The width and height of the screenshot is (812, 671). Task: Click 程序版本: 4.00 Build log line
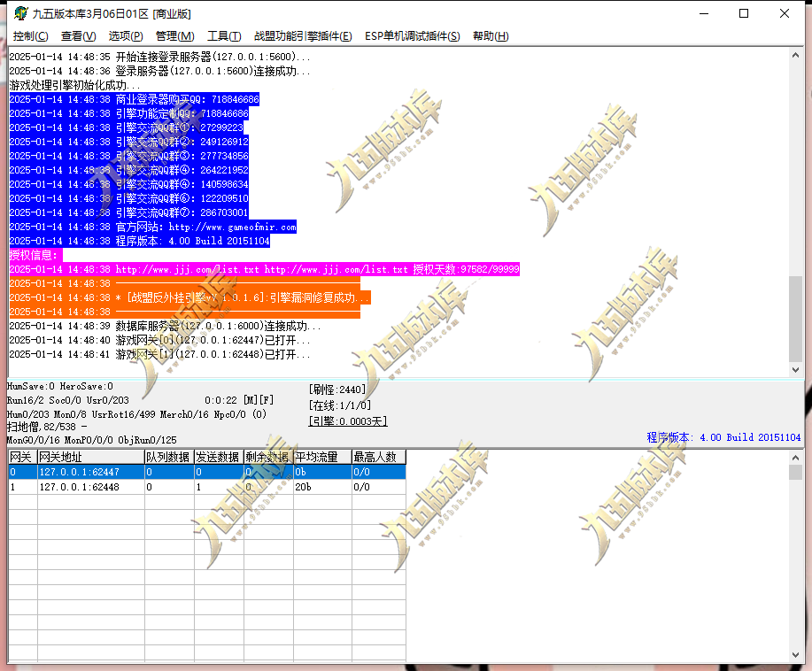[x=139, y=241]
